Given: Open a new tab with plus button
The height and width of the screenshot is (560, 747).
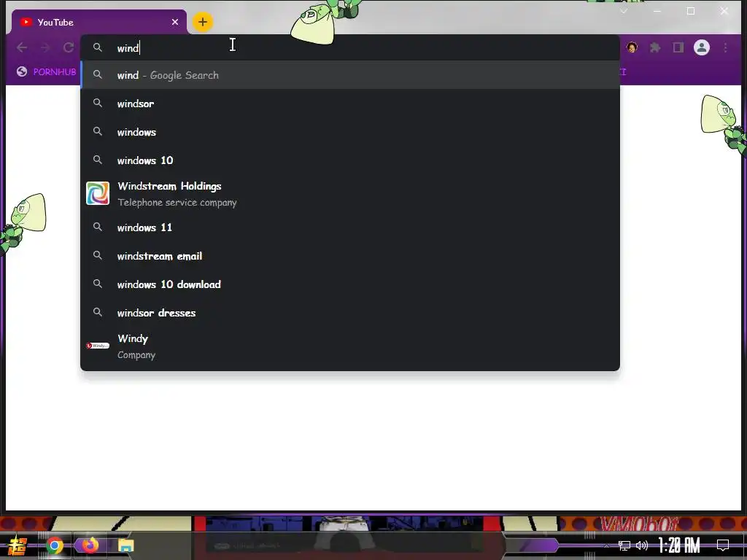Looking at the screenshot, I should click(203, 22).
